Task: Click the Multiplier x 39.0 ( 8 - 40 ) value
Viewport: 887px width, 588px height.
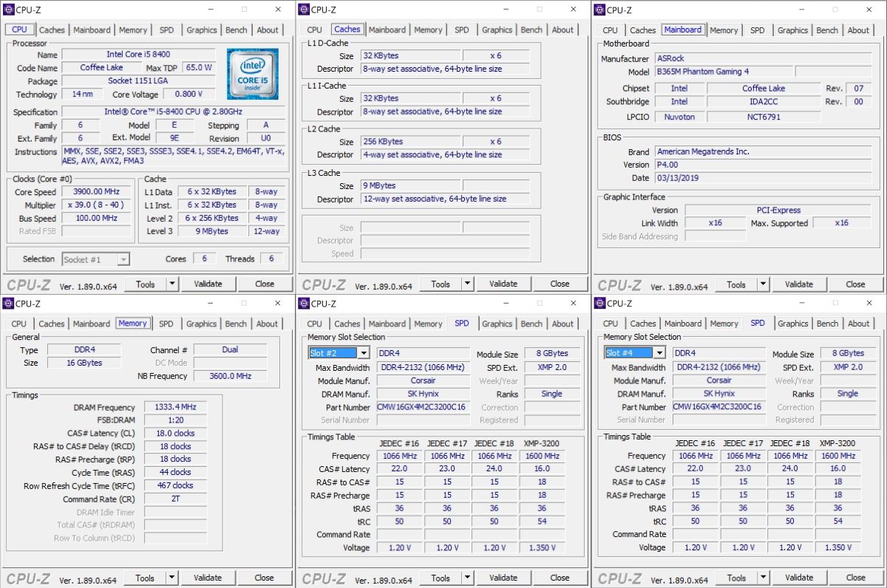Action: click(96, 205)
